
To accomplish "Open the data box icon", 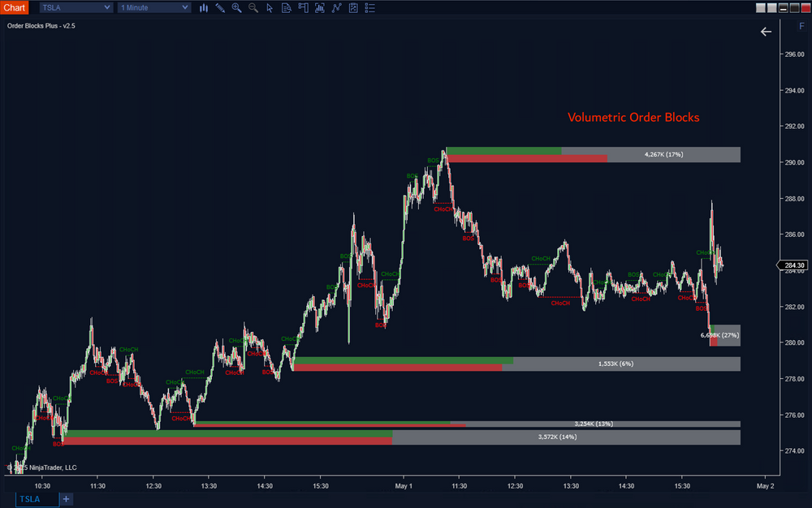I will [x=286, y=7].
